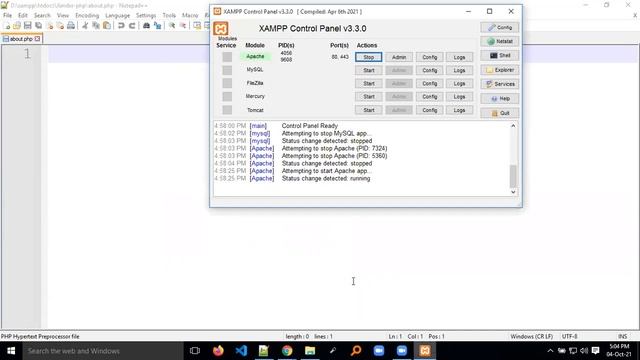Open Firefox from the taskbar
The height and width of the screenshot is (360, 640).
coord(218,351)
